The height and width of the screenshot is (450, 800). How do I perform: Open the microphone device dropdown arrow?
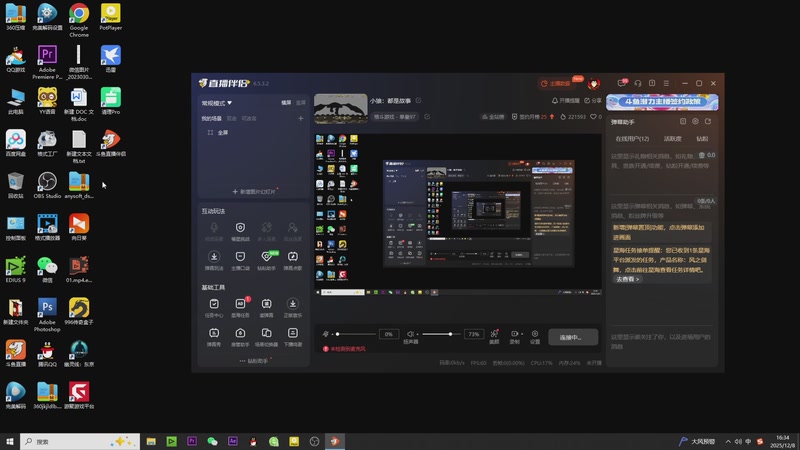(332, 334)
